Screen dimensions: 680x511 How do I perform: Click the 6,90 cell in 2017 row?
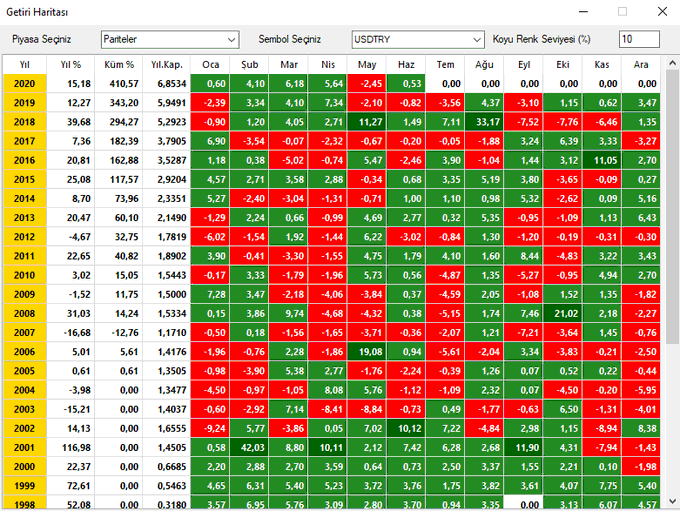(x=210, y=141)
